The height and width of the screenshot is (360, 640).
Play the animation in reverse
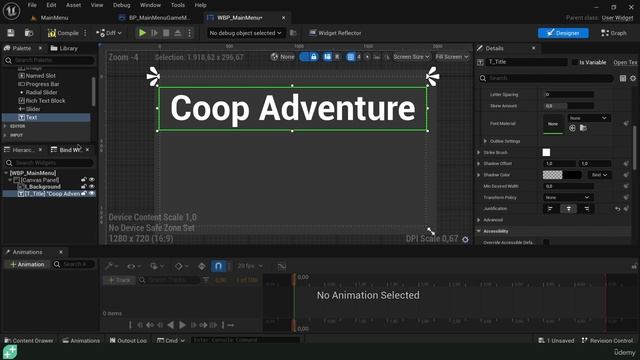click(171, 325)
